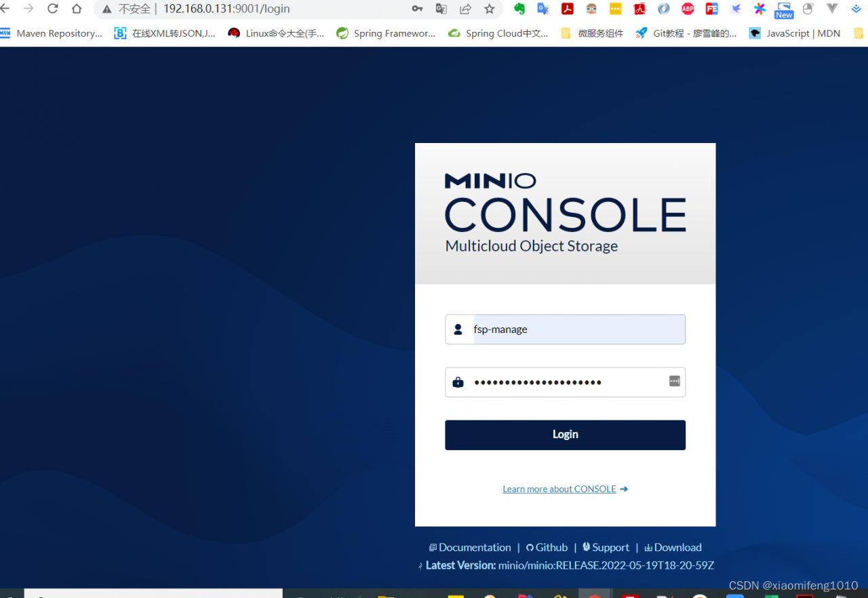Open the Vue devtools extension
868x598 pixels.
click(x=832, y=9)
